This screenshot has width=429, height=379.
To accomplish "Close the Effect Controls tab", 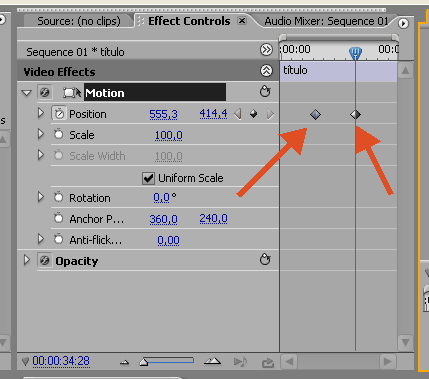I will (x=242, y=21).
